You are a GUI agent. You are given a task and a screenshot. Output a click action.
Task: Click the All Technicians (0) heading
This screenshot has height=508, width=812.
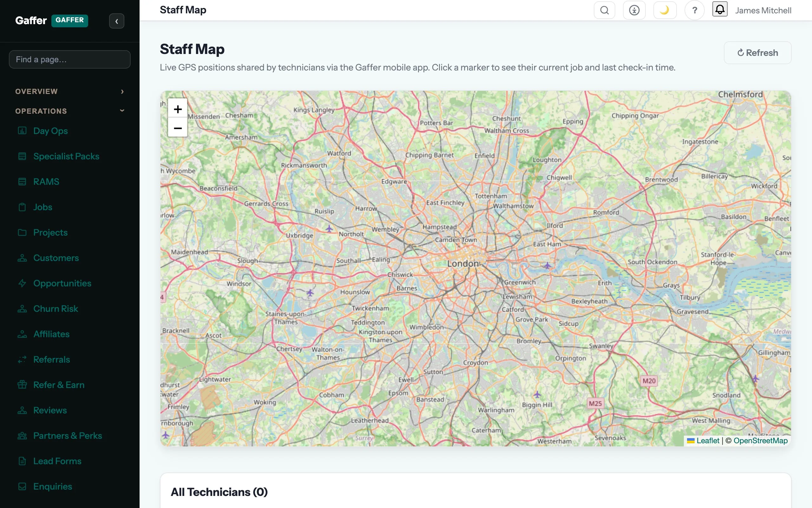coord(219,492)
